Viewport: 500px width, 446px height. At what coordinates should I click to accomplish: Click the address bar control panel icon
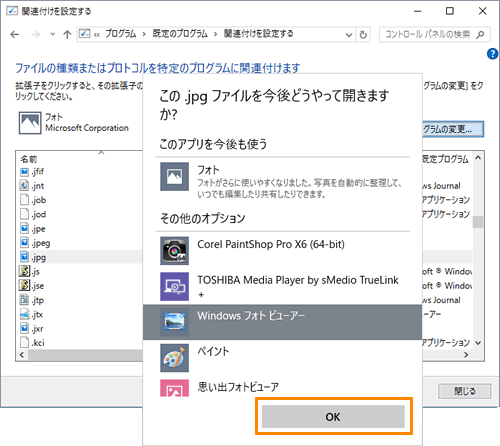(x=85, y=34)
